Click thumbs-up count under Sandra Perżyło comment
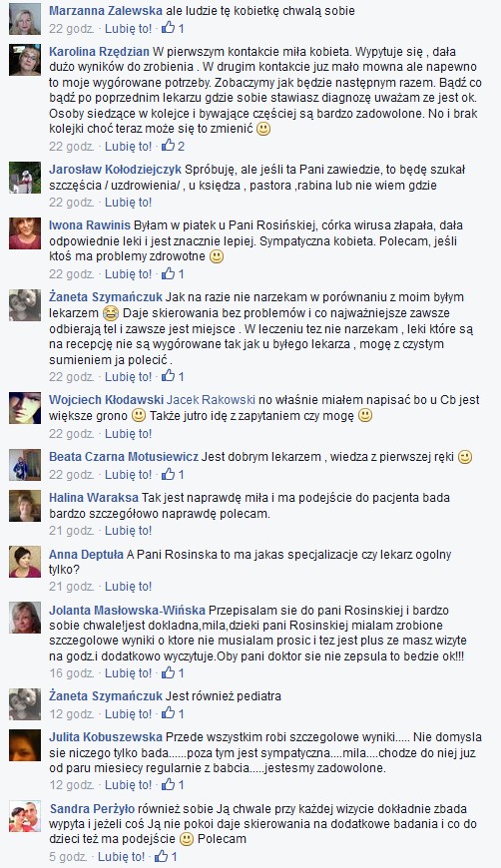Viewport: 501px width, 868px height. click(166, 856)
